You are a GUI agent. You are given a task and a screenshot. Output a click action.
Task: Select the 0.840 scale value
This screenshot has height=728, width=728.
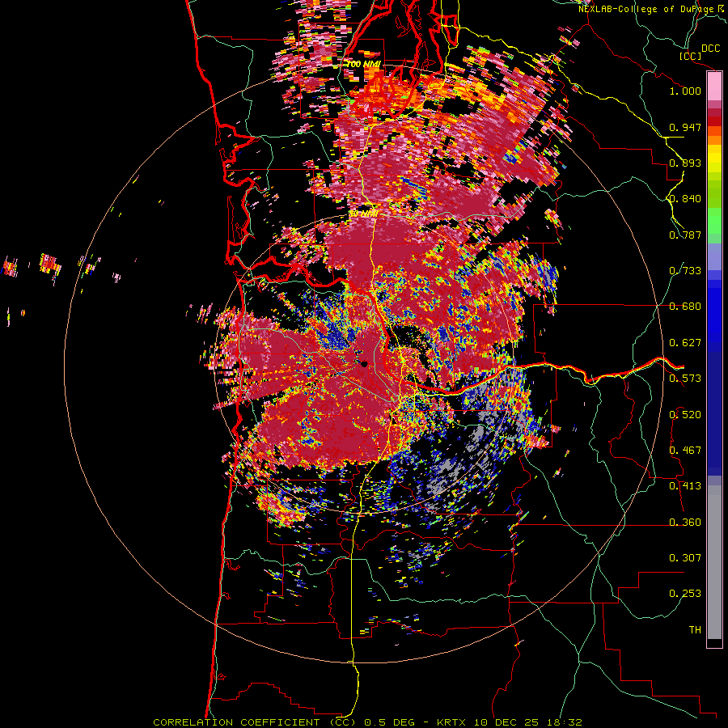pos(685,199)
